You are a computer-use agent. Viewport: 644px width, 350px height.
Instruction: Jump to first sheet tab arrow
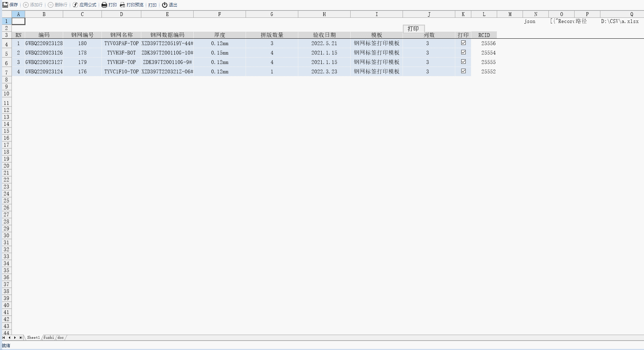pos(4,337)
